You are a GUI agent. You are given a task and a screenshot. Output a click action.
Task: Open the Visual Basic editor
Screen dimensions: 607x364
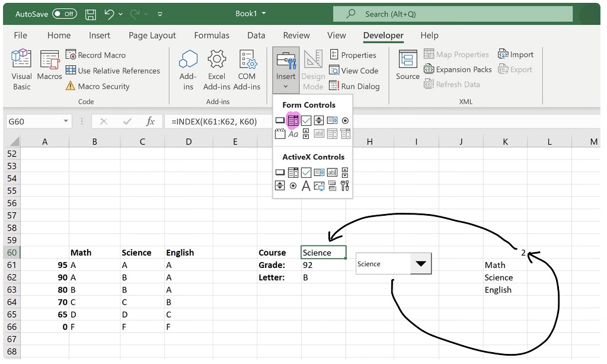[x=22, y=69]
